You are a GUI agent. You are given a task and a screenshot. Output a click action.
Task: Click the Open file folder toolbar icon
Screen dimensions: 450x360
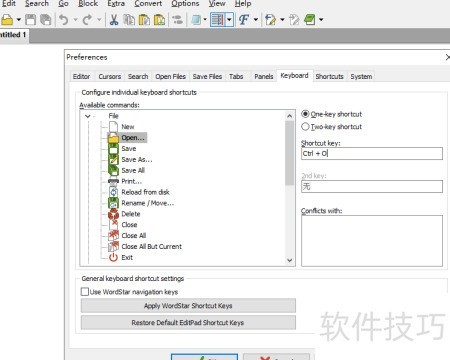point(7,20)
